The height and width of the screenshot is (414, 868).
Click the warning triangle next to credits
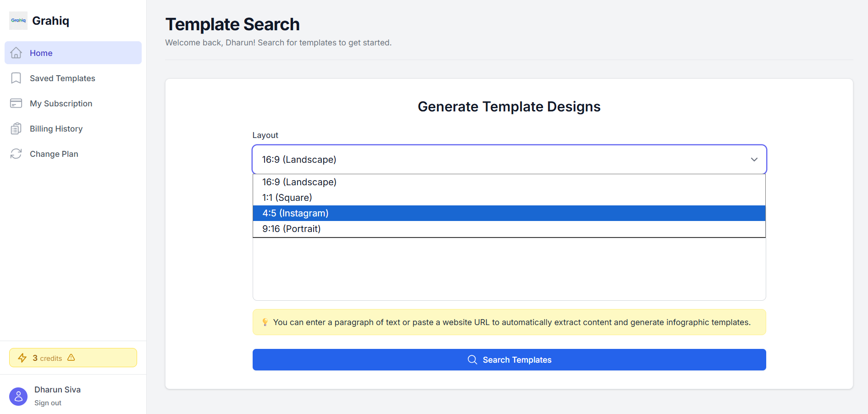pyautogui.click(x=71, y=357)
